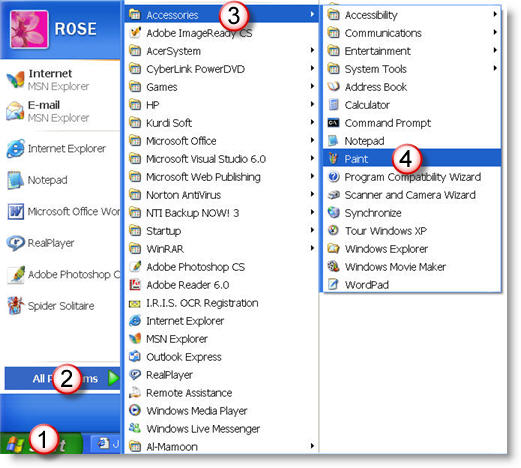Click Tour Windows XP icon
The height and width of the screenshot is (468, 521).
(x=333, y=230)
